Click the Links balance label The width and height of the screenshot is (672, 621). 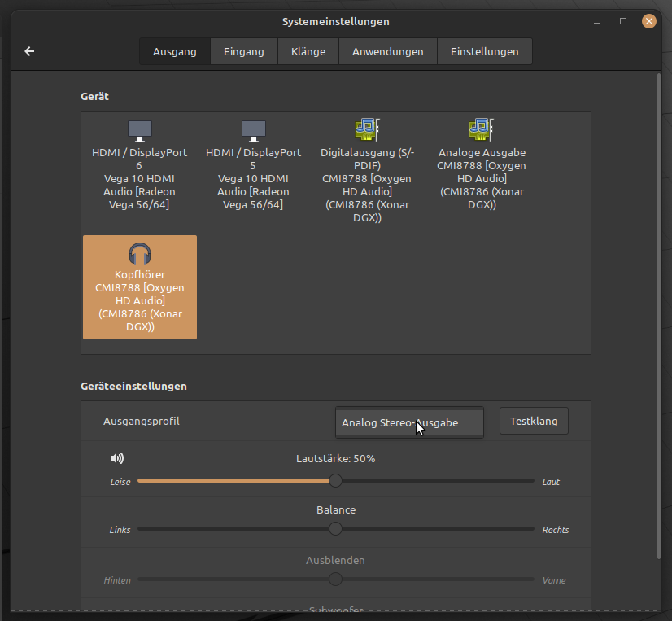[x=120, y=530]
